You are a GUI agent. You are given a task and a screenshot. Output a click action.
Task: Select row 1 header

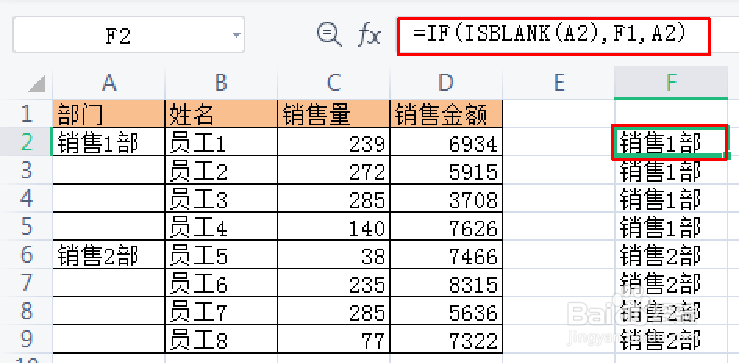[x=26, y=114]
